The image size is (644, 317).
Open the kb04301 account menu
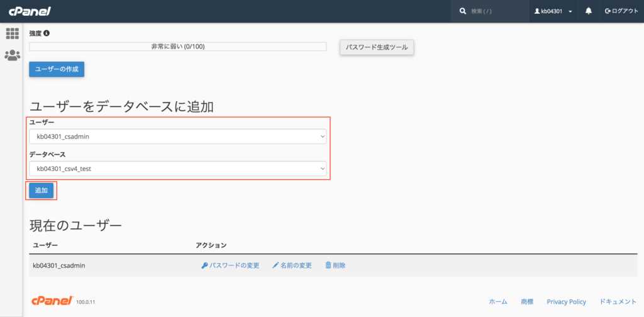pos(553,11)
